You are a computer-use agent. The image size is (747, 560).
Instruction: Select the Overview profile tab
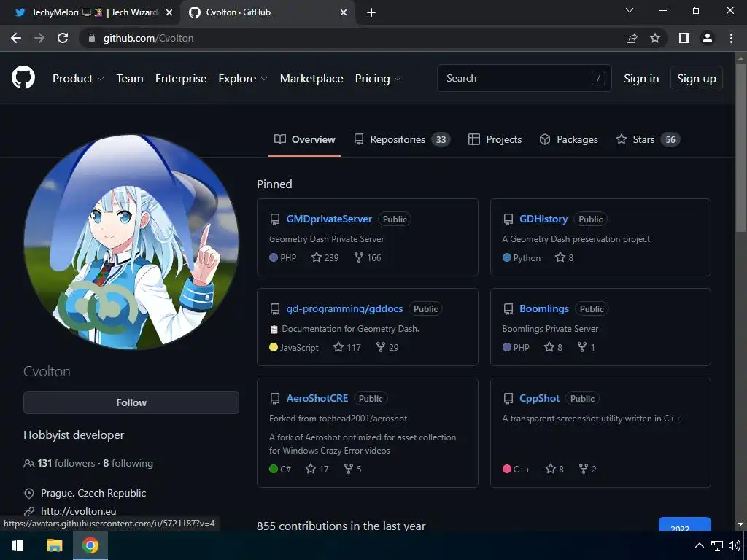pyautogui.click(x=305, y=139)
